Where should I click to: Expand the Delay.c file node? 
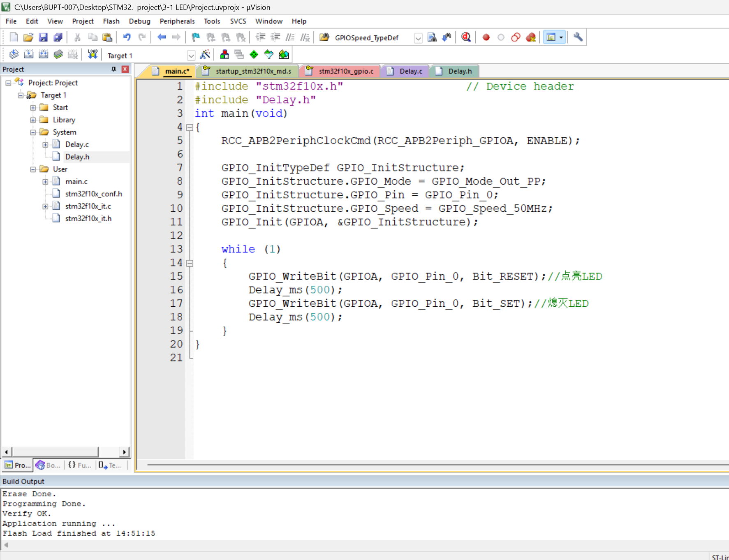(x=45, y=145)
